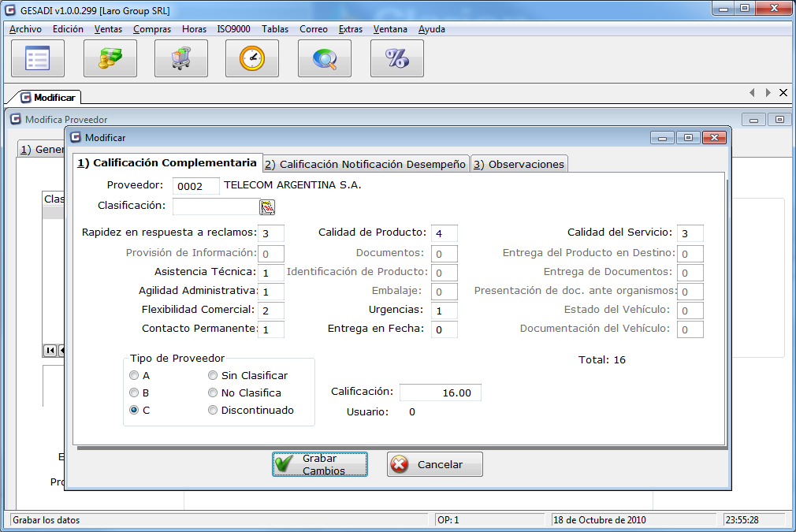The height and width of the screenshot is (532, 796).
Task: Open the Ventas menu
Action: click(108, 29)
